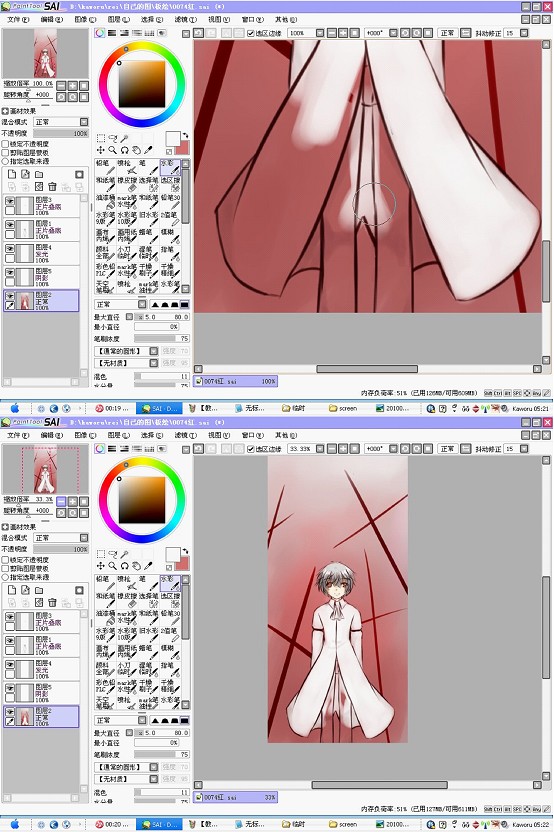Toggle 选区边缘 checkbox in lower window
This screenshot has height=832, width=554.
pos(251,449)
